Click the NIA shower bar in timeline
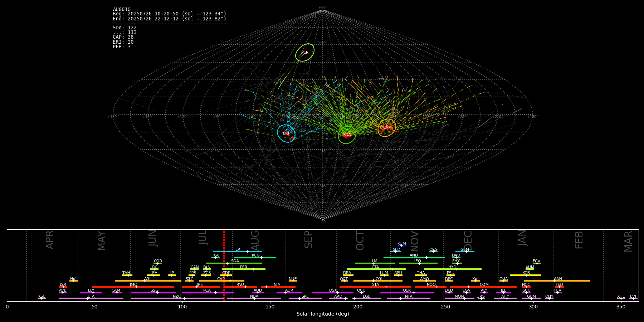This screenshot has height=322, width=644. [278, 287]
